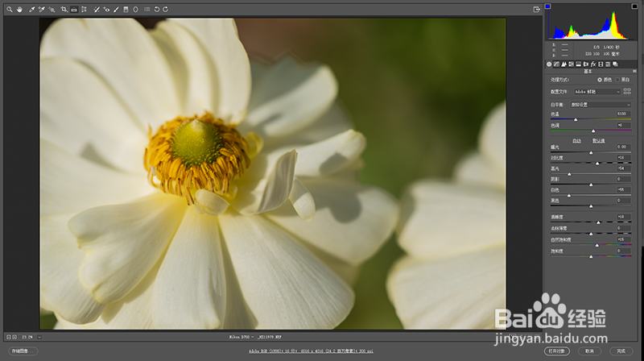Screen dimensions: 644x361
Task: Click the 清晰度 clarity slider handle
Action: 598,222
